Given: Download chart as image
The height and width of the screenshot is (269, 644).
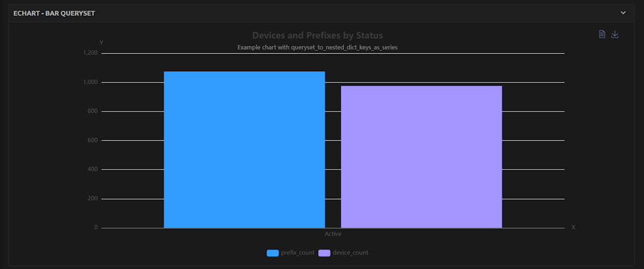Looking at the screenshot, I should 615,34.
